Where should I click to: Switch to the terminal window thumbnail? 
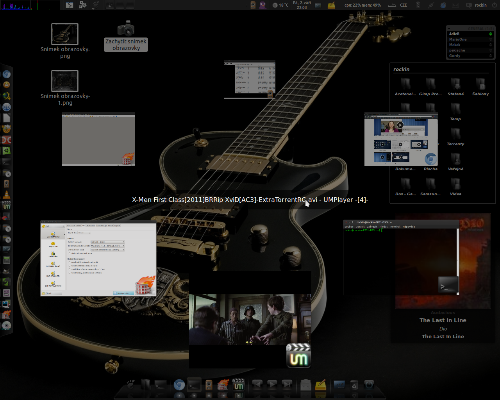pyautogui.click(x=401, y=257)
